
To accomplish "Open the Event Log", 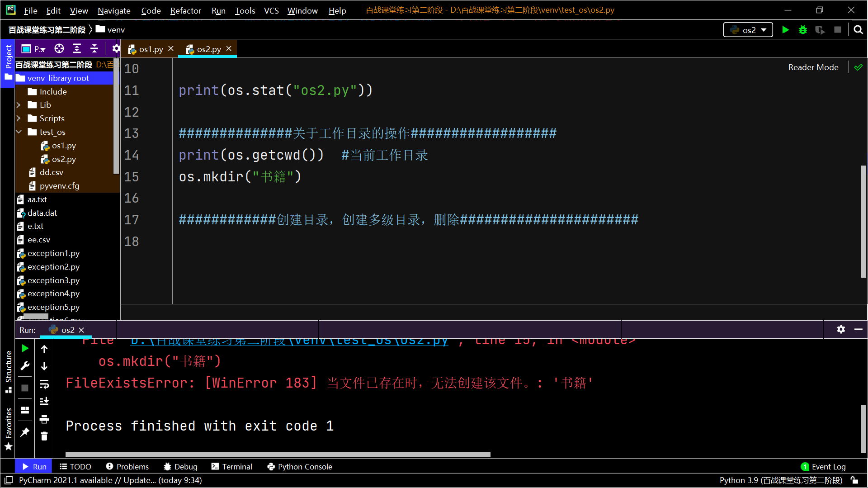I will [823, 466].
